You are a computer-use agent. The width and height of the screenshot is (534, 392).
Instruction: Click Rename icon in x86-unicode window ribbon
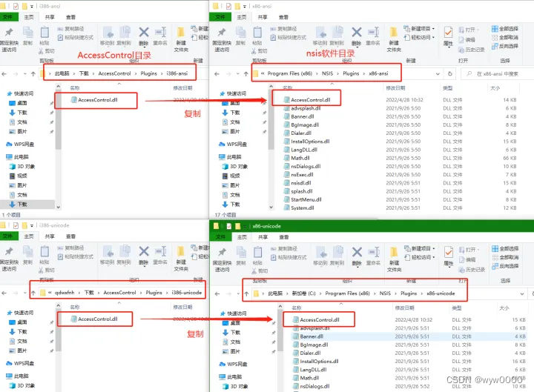(373, 256)
